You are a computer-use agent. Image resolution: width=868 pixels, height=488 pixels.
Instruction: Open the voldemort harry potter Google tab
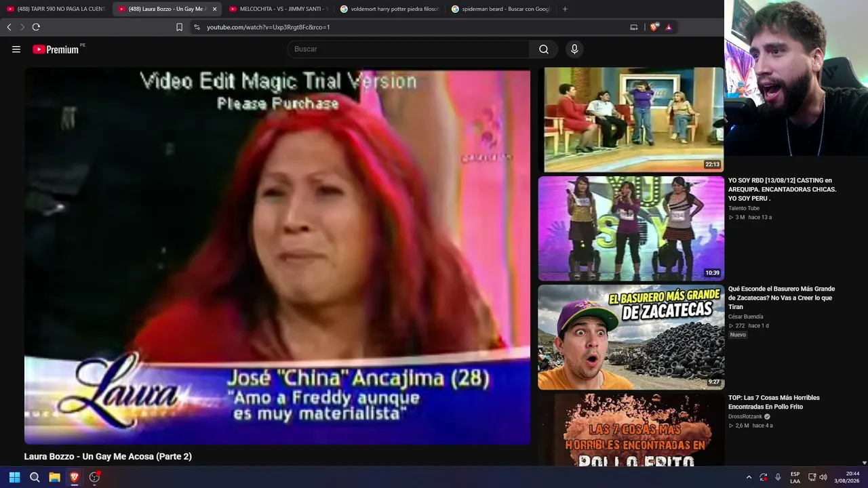point(390,9)
